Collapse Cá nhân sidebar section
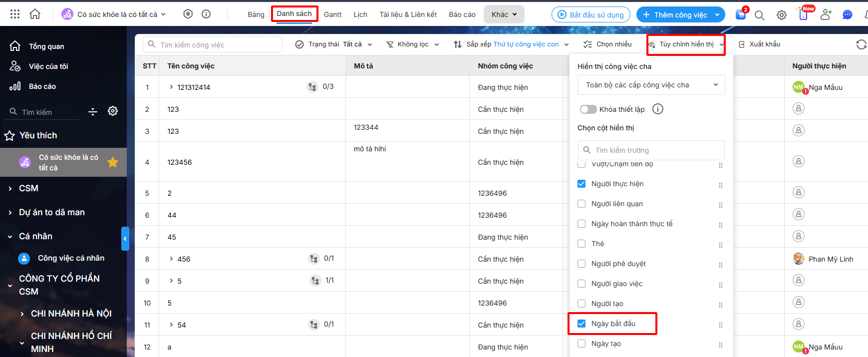The image size is (868, 357). coord(10,237)
